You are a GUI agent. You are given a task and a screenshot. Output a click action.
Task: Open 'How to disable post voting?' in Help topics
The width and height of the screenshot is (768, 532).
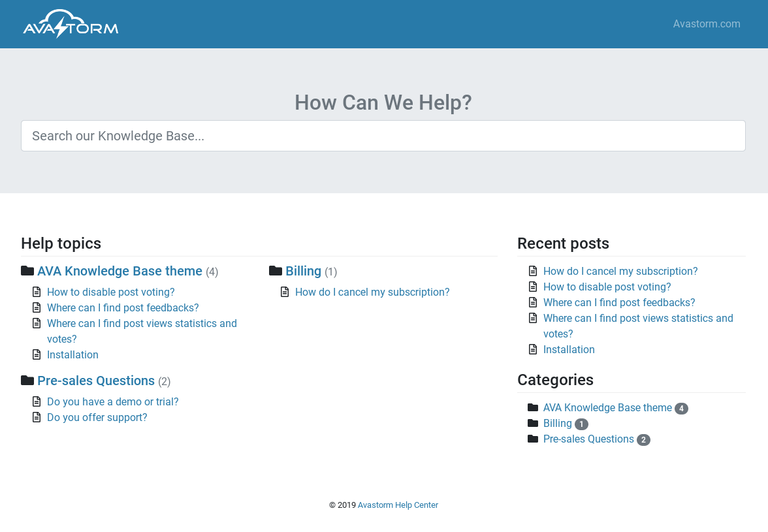point(111,292)
